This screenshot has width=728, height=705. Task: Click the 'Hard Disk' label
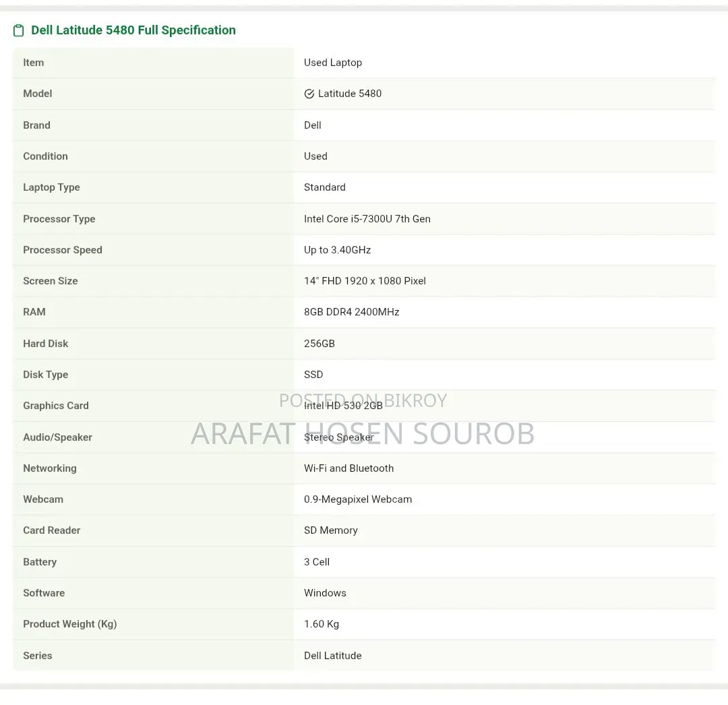pyautogui.click(x=46, y=344)
